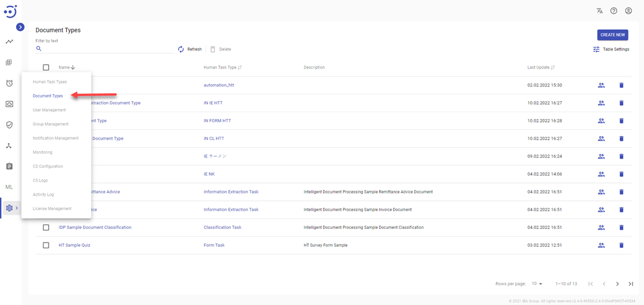
Task: Click the ML icon in left sidebar
Action: (9, 187)
